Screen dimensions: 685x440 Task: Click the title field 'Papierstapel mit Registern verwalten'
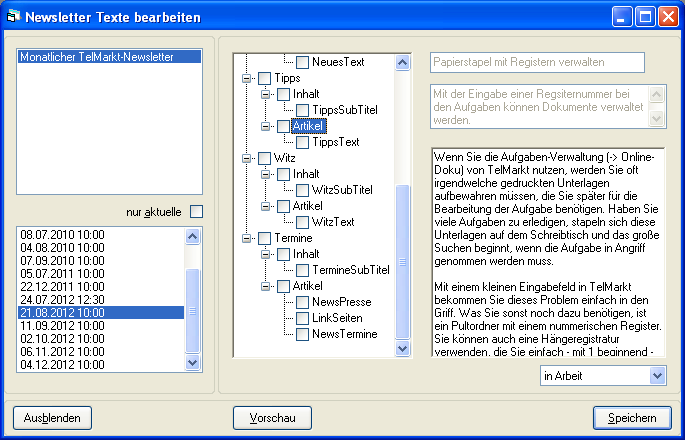tap(537, 62)
